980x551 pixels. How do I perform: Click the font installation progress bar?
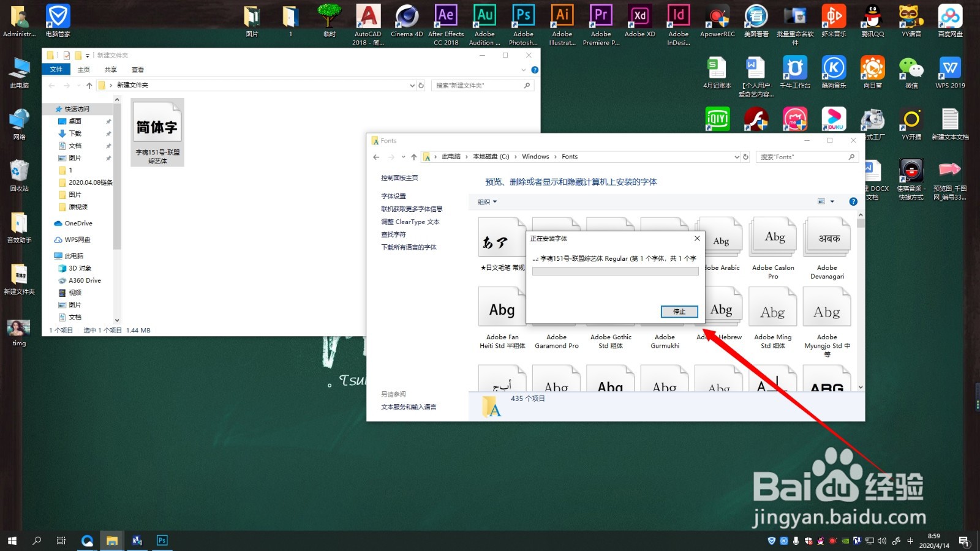coord(615,271)
